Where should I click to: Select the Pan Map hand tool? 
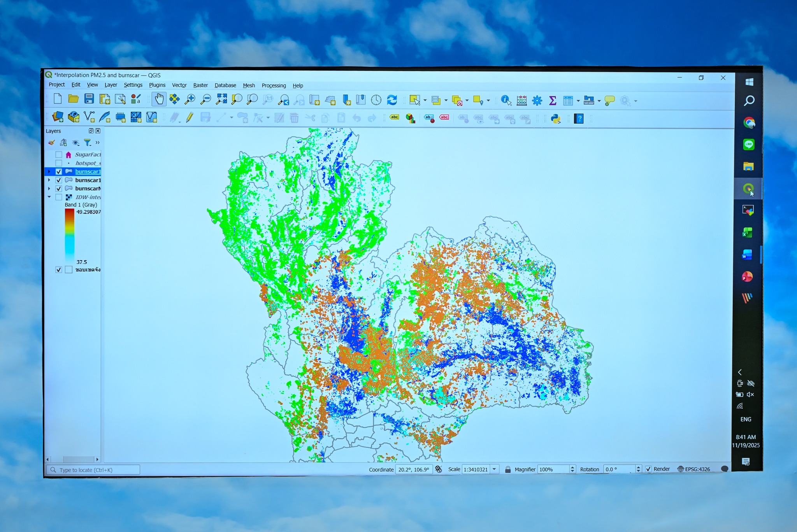coord(159,99)
